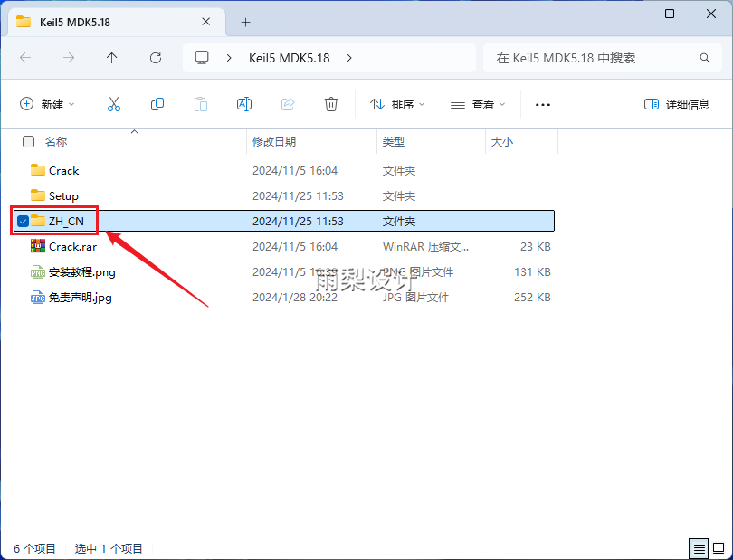Click the Cut icon on the toolbar
733x560 pixels.
coord(113,104)
